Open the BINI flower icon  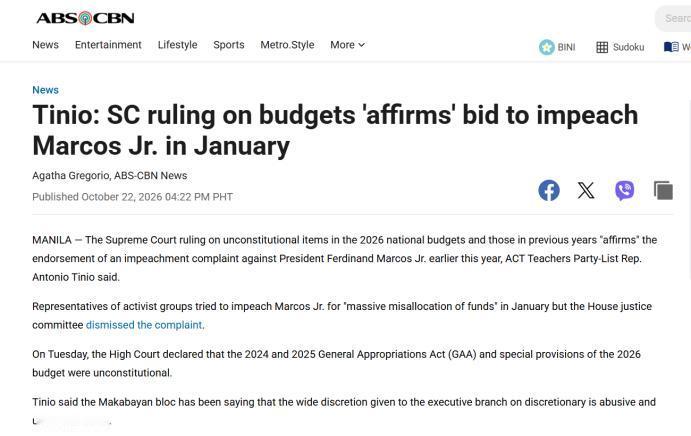546,47
